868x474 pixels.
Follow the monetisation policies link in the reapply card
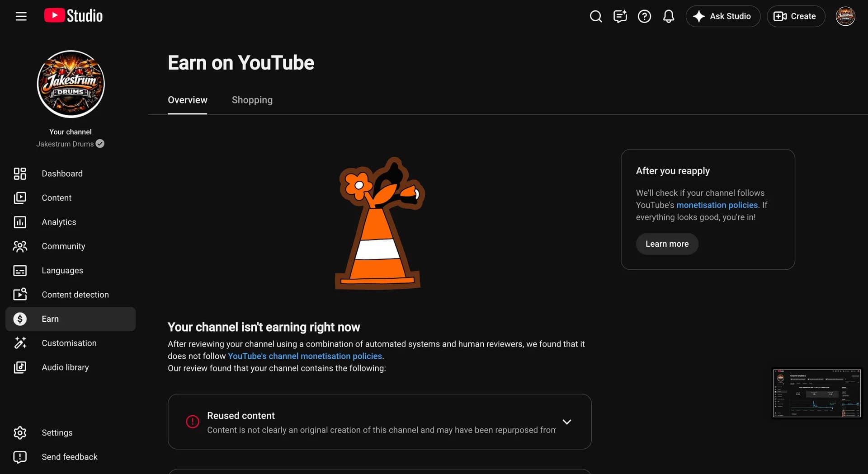(717, 205)
